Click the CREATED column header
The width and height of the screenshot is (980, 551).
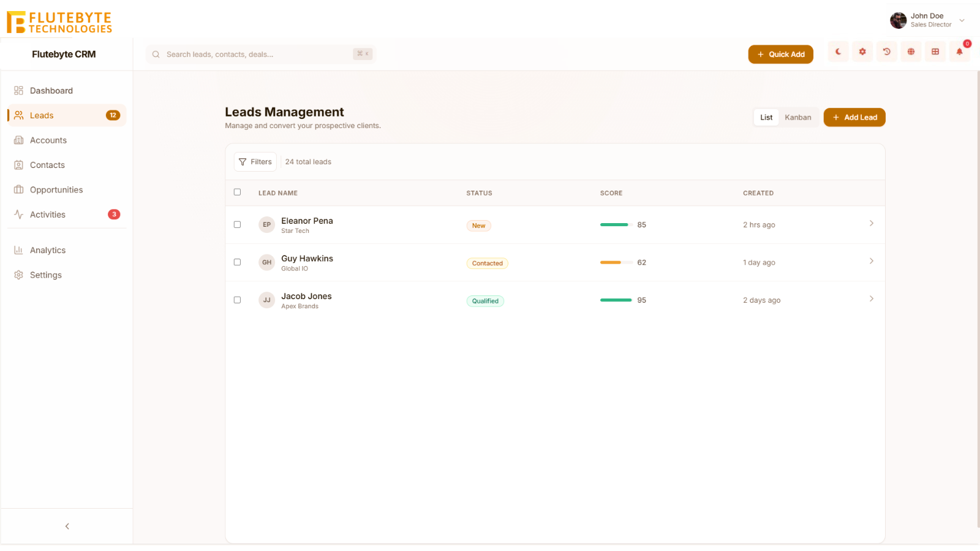[758, 193]
